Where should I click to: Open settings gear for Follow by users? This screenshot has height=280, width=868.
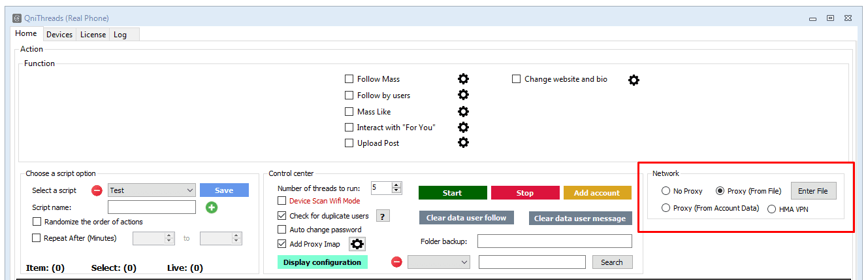(x=463, y=96)
